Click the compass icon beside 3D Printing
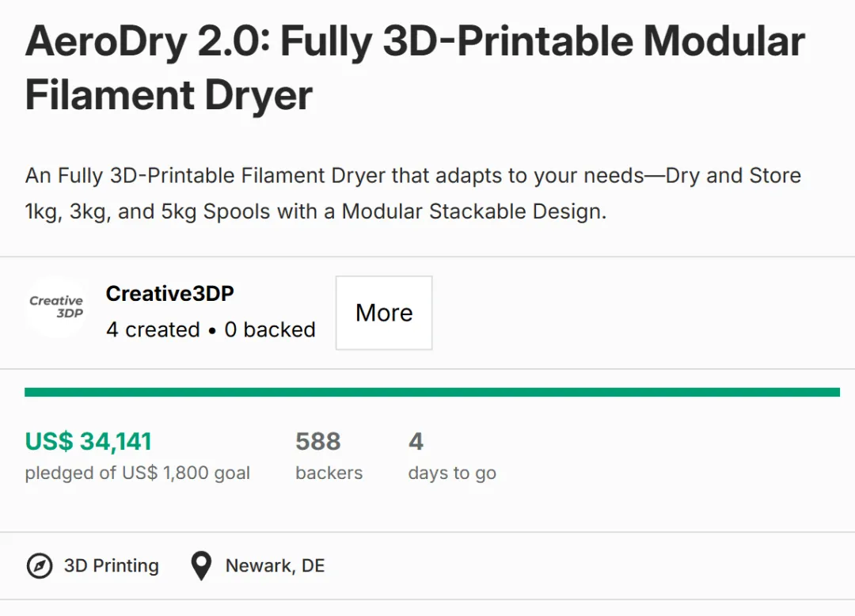Viewport: 855px width, 616px height. 40,566
